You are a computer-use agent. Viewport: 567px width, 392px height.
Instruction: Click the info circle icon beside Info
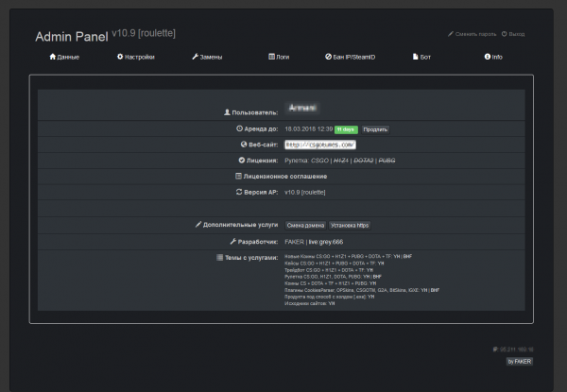488,57
